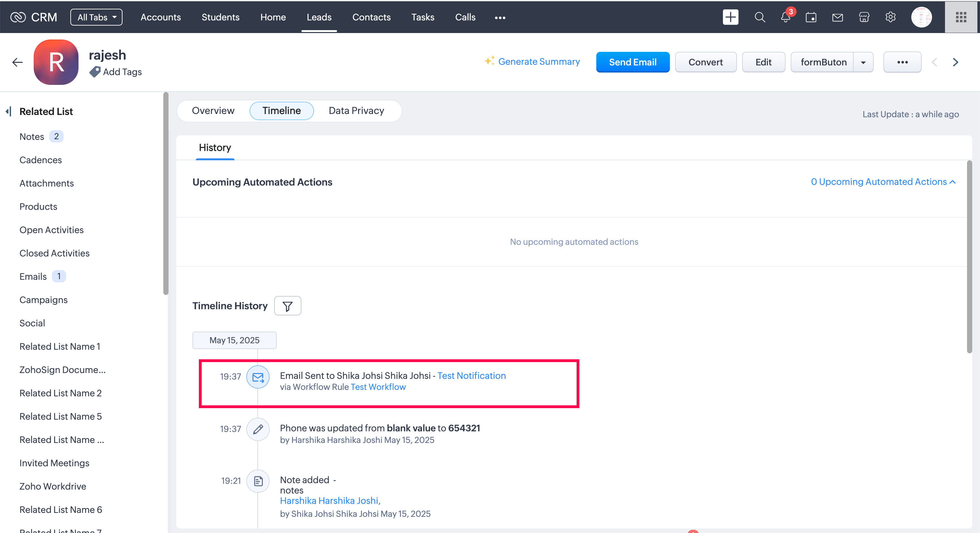Click the plus create-new icon

click(x=730, y=17)
